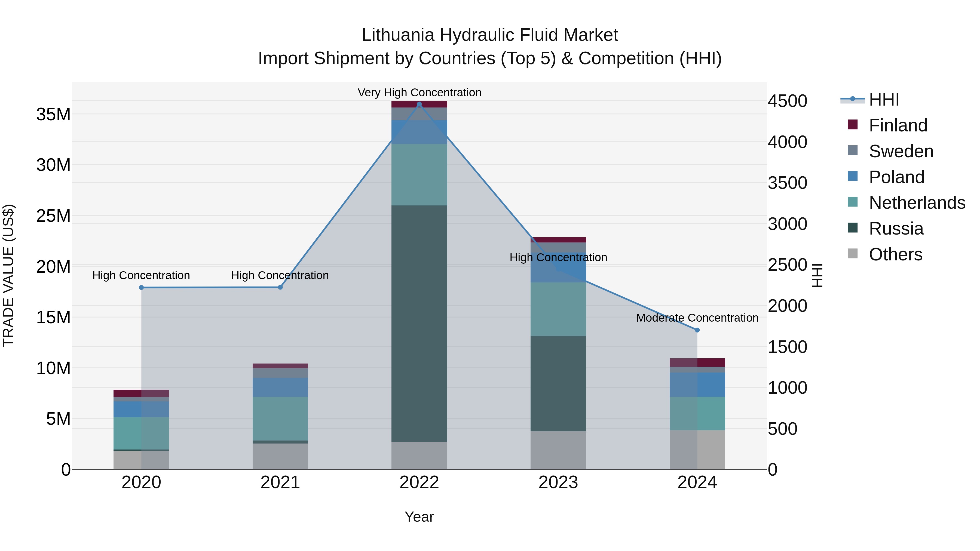Click the rotated 'HHI' right axis title
This screenshot has width=980, height=551.
[817, 275]
